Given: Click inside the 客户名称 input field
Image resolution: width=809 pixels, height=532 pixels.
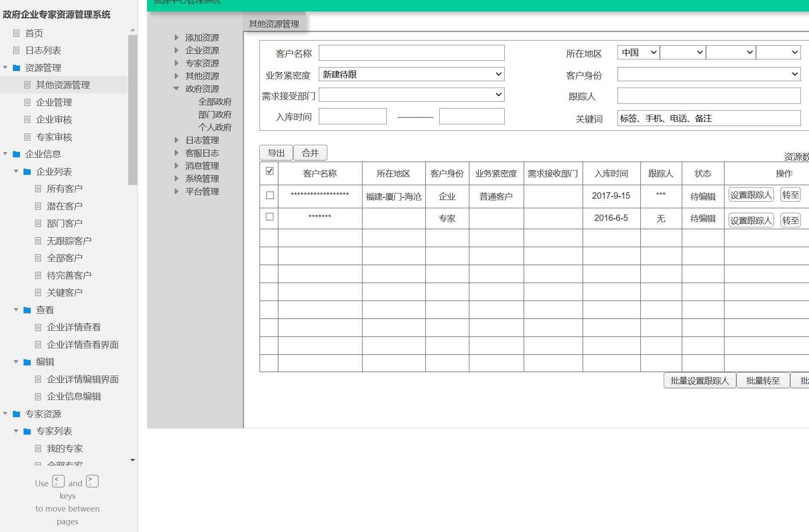Looking at the screenshot, I should point(411,53).
